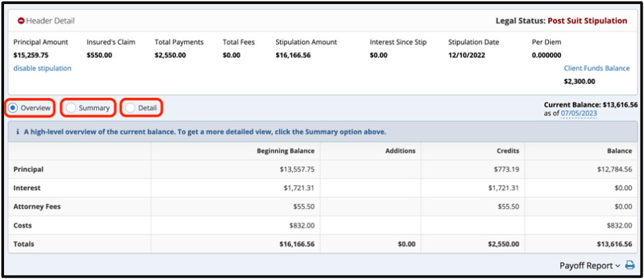Click the Attorney Fees row label
Image resolution: width=644 pixels, height=279 pixels.
[x=37, y=207]
